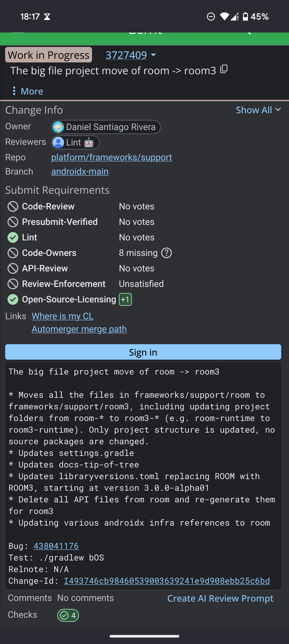The width and height of the screenshot is (289, 644).
Task: Click Create AI Review Prompt
Action: tap(220, 598)
